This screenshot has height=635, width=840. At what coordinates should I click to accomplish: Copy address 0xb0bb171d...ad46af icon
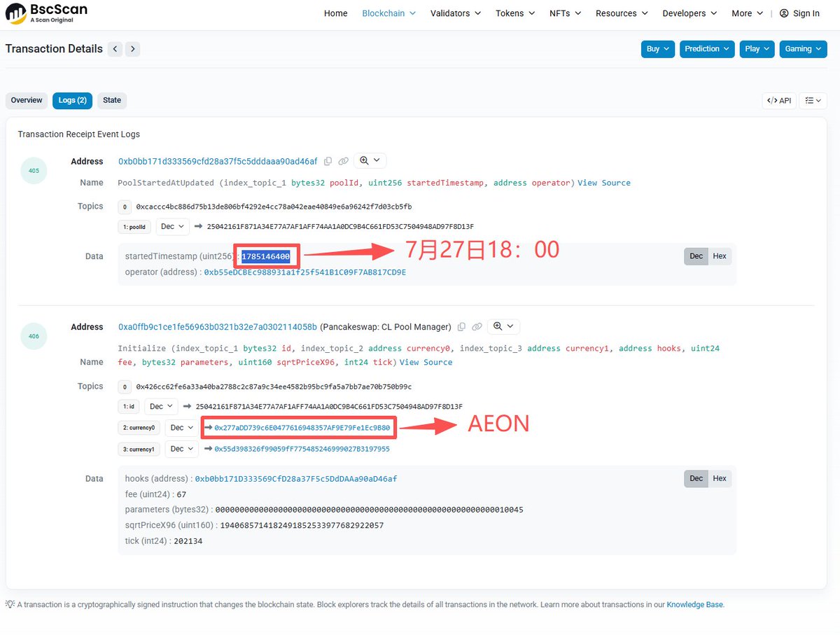[328, 161]
